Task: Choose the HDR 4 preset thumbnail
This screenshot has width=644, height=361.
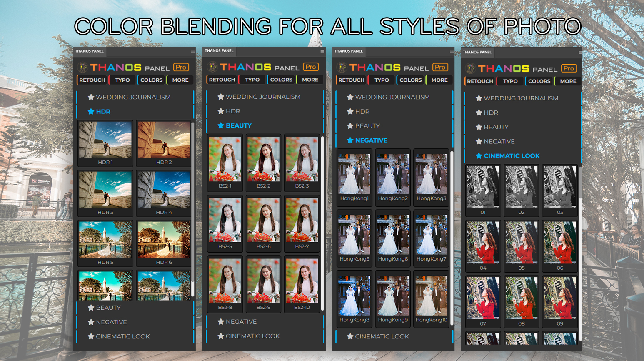Action: [164, 193]
